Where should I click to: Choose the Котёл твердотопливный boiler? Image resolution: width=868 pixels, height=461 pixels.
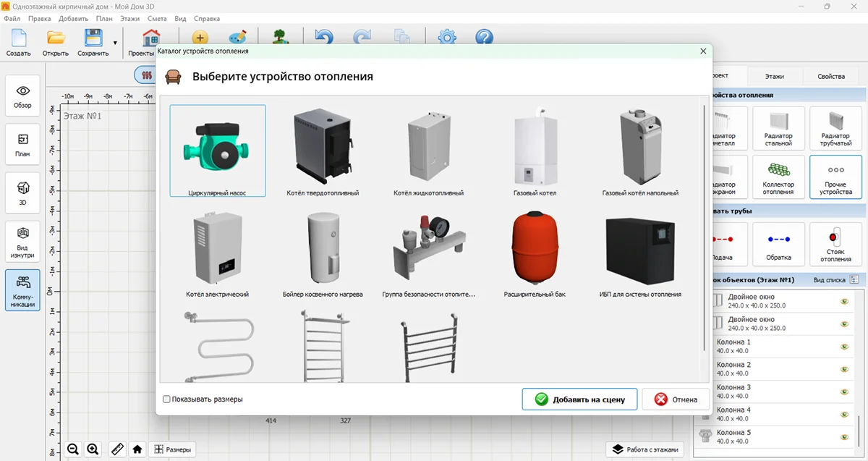tap(323, 151)
